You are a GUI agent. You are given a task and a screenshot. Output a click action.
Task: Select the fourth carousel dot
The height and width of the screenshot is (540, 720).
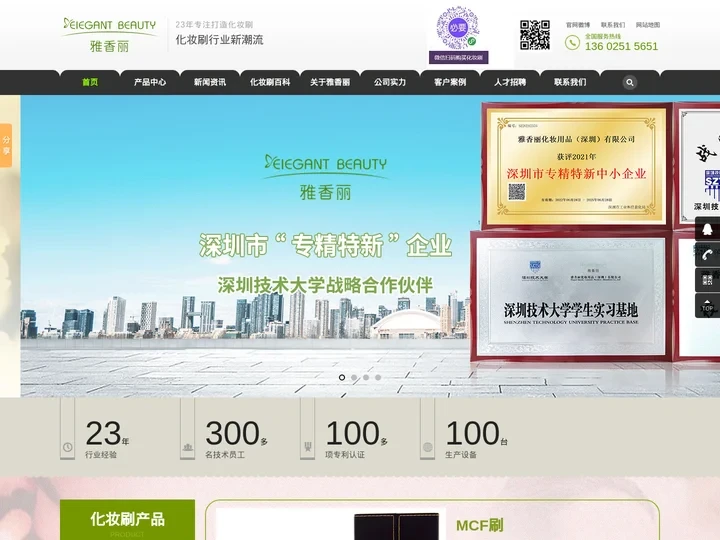(x=378, y=377)
